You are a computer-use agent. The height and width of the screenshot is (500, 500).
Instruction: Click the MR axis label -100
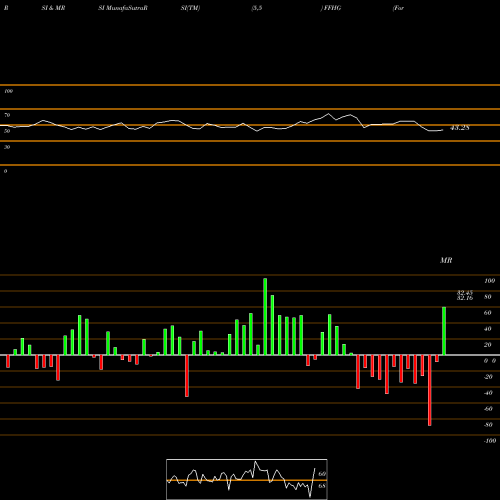(x=490, y=441)
